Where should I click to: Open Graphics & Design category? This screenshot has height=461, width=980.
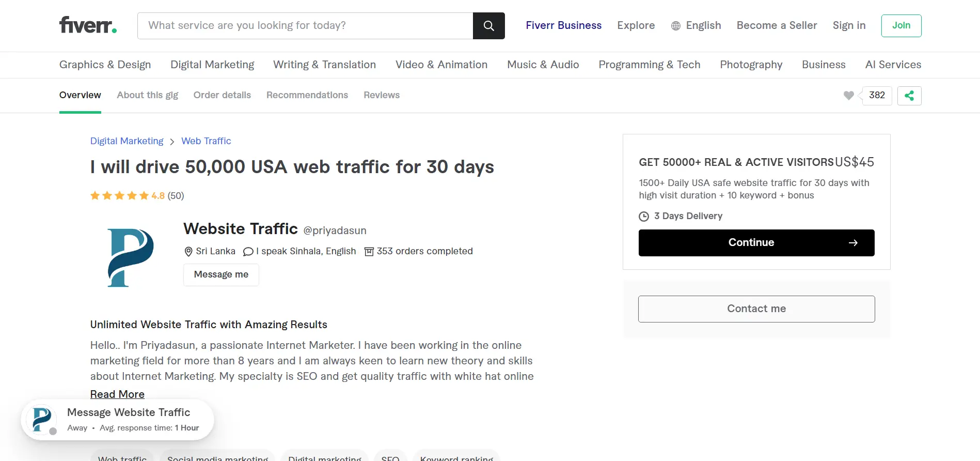click(x=105, y=65)
